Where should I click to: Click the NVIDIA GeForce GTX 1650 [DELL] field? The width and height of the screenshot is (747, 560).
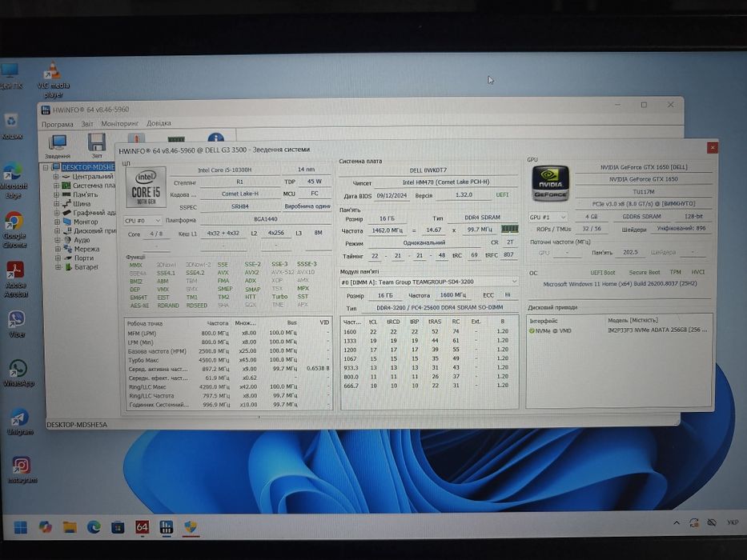[643, 168]
